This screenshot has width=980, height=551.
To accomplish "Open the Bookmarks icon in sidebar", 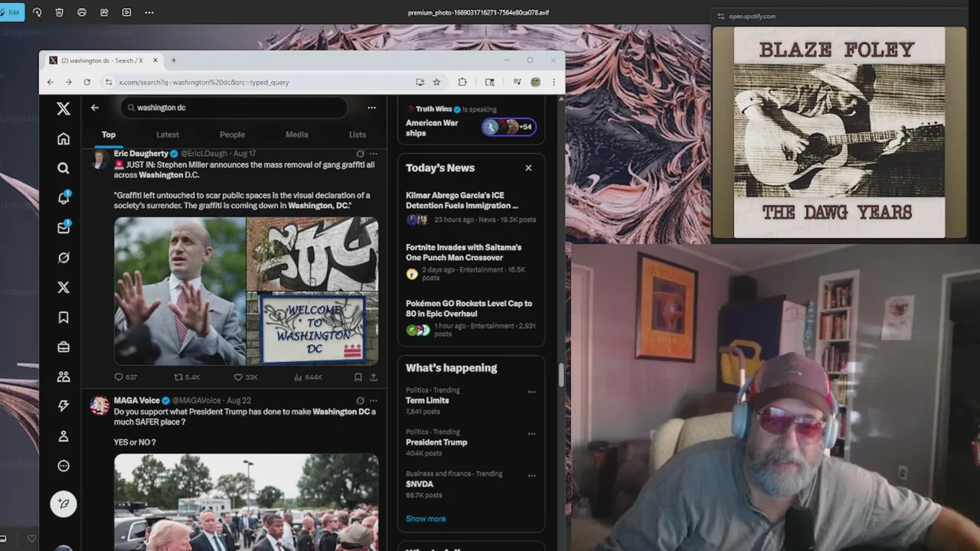I will tap(64, 317).
